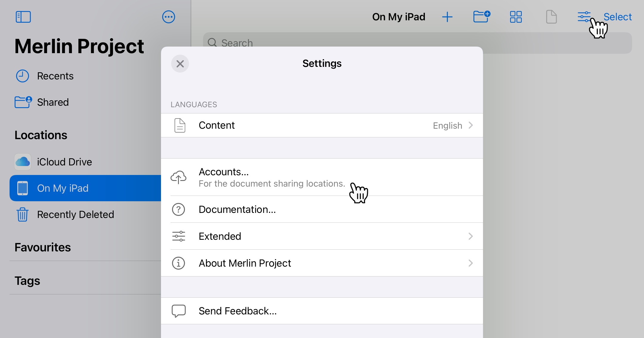Expand the Content language setting
This screenshot has height=338, width=644.
(321, 125)
